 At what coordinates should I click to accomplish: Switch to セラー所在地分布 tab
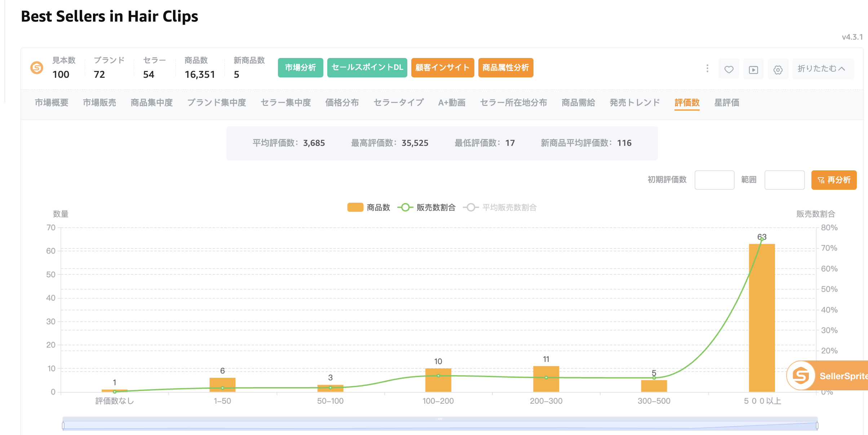[x=513, y=103]
